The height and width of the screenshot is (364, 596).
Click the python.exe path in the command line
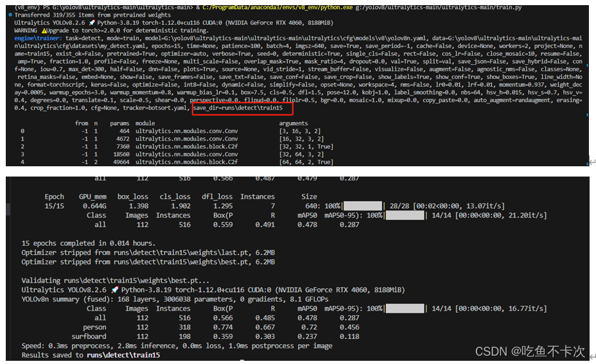pos(277,8)
